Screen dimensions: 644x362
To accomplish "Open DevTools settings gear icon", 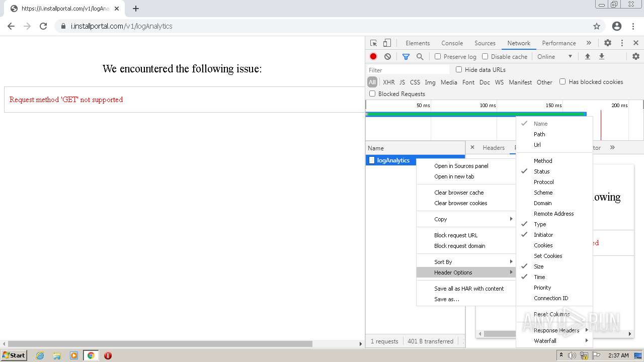I will coord(608,43).
